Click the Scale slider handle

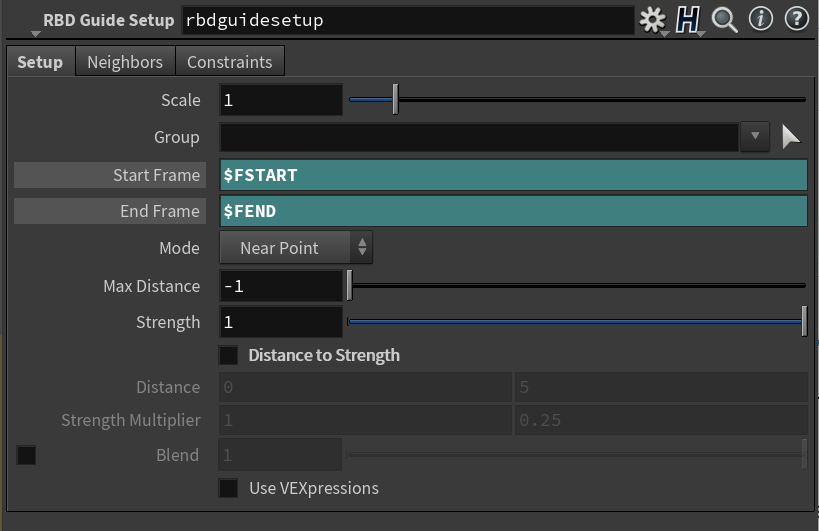(x=396, y=100)
